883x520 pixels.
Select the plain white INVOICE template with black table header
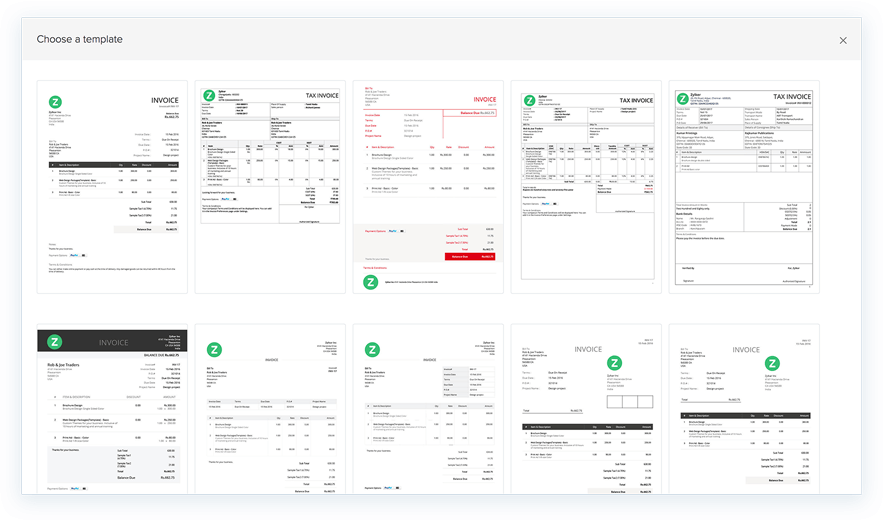[112, 186]
